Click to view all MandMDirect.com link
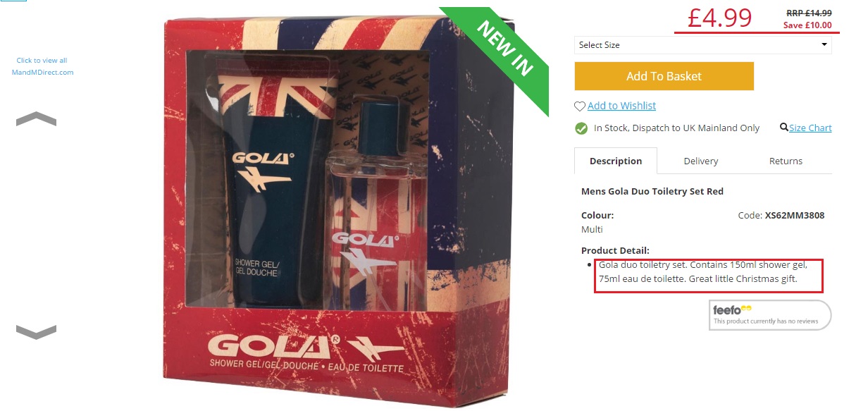 pos(42,66)
